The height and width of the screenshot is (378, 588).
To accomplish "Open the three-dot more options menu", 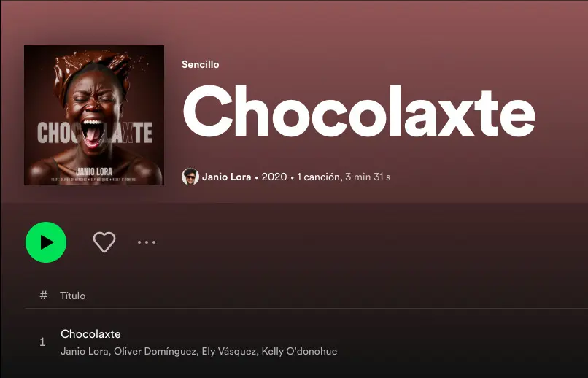I will pos(147,242).
